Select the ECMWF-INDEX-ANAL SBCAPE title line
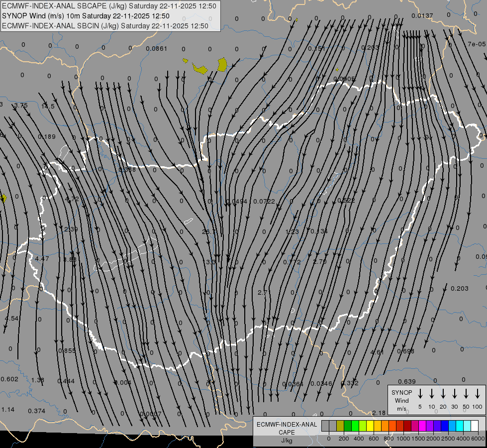Screen dimensions: 487x448 [x=109, y=6]
